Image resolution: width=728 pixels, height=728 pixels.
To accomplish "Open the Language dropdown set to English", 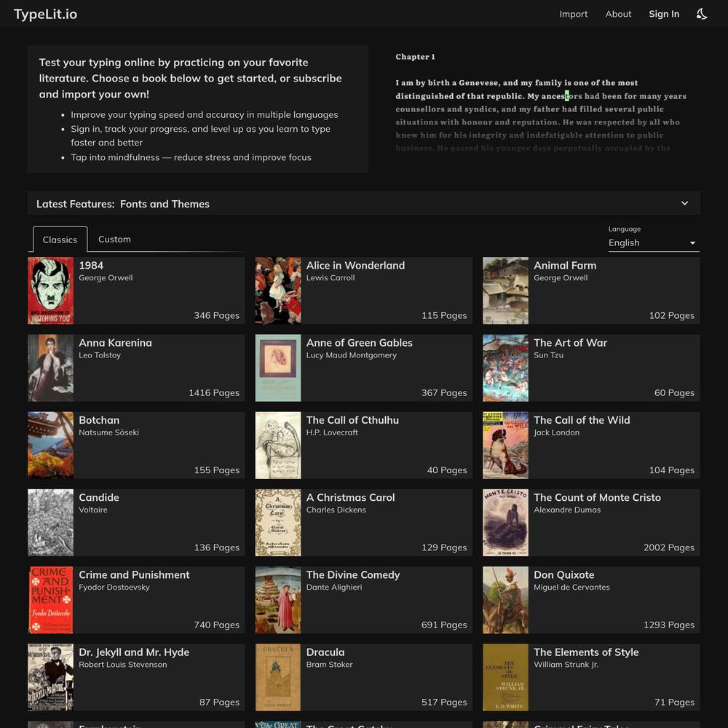I will [654, 243].
